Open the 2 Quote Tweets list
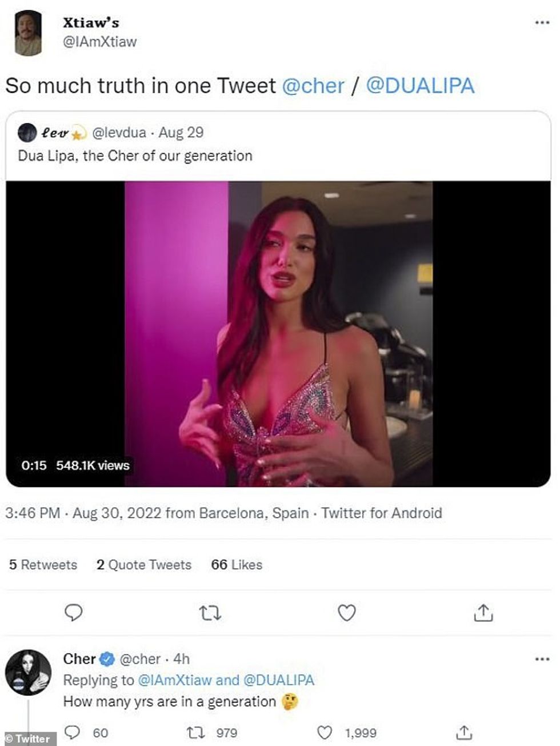 144,565
